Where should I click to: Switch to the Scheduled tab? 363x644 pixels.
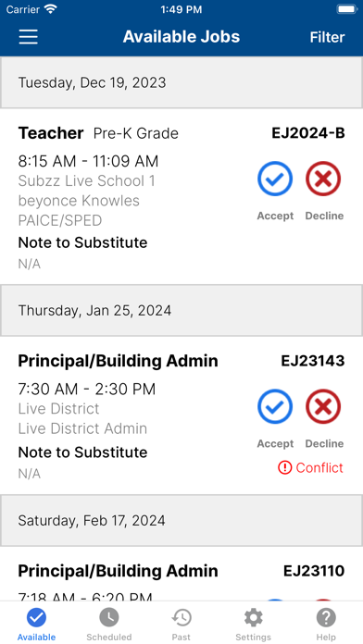[109, 625]
